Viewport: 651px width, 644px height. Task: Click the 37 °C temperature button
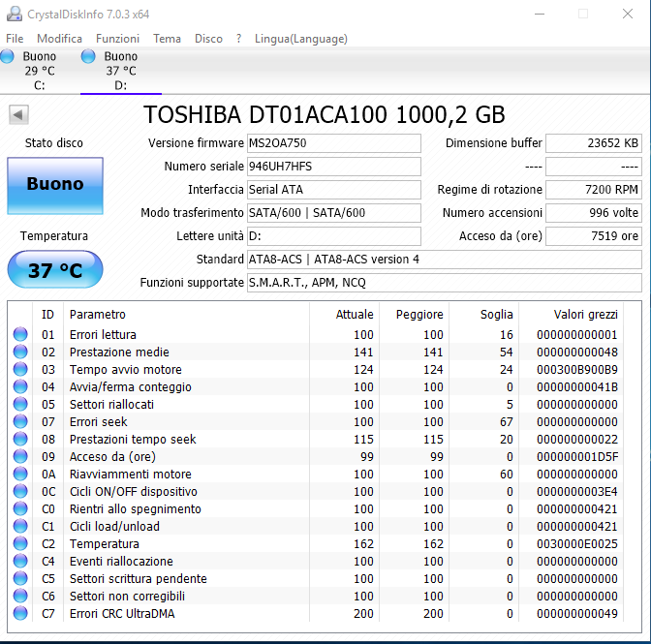tap(55, 269)
